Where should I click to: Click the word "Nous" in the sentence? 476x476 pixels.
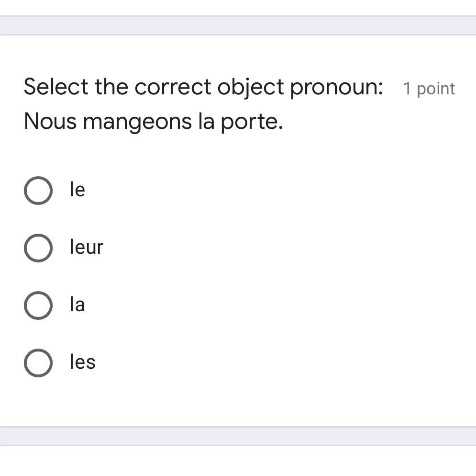point(50,122)
